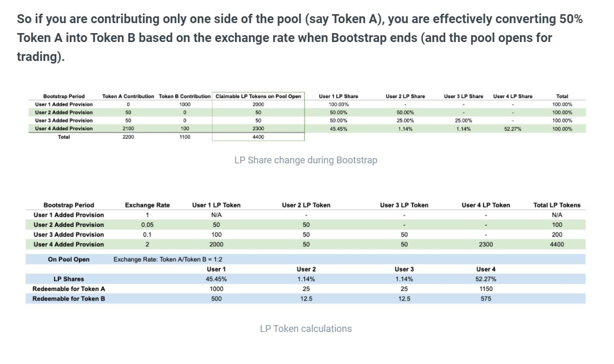Screen dimensions: 614x364
Task: Click the bold intro paragraph about Token A
Action: click(x=300, y=38)
